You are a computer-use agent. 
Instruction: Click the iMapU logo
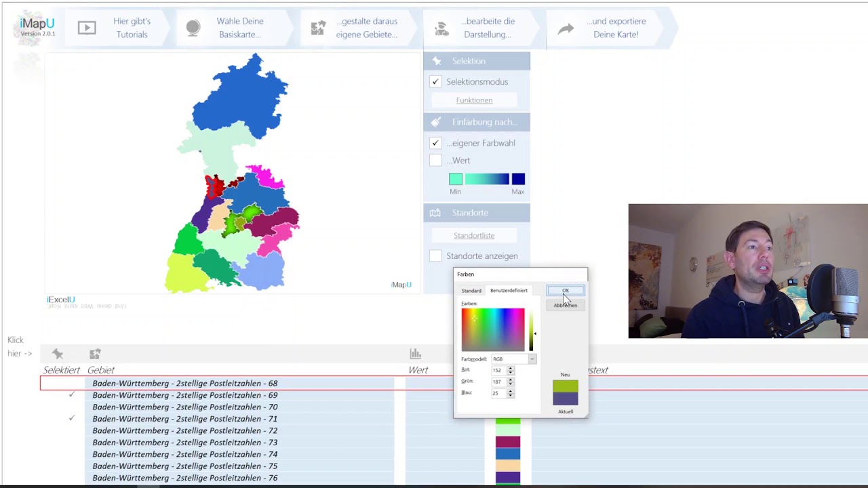(37, 27)
